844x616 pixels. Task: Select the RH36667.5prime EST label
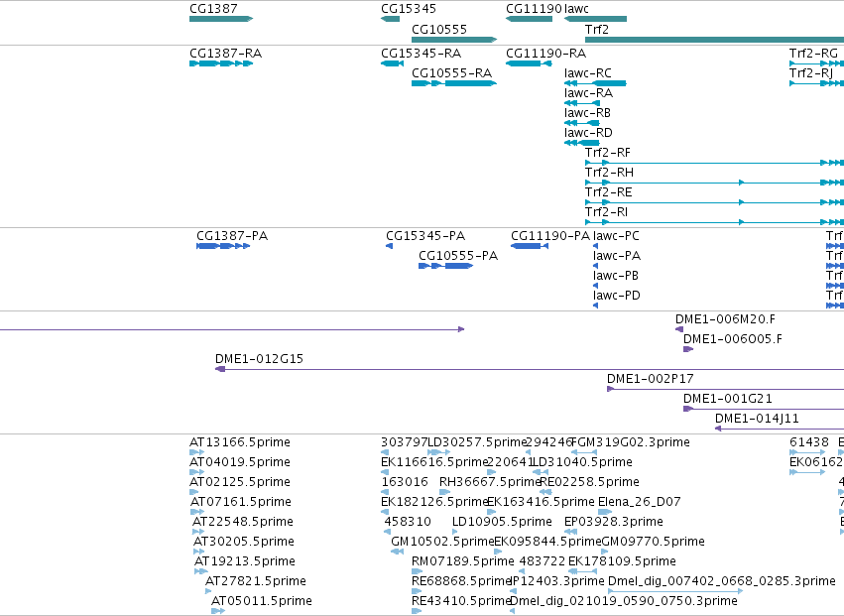[x=490, y=482]
